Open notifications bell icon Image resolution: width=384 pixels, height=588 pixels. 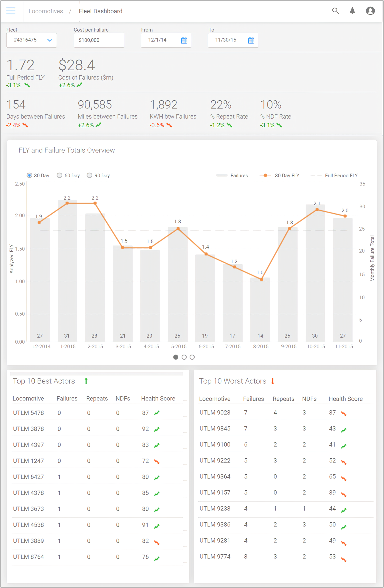tap(352, 11)
